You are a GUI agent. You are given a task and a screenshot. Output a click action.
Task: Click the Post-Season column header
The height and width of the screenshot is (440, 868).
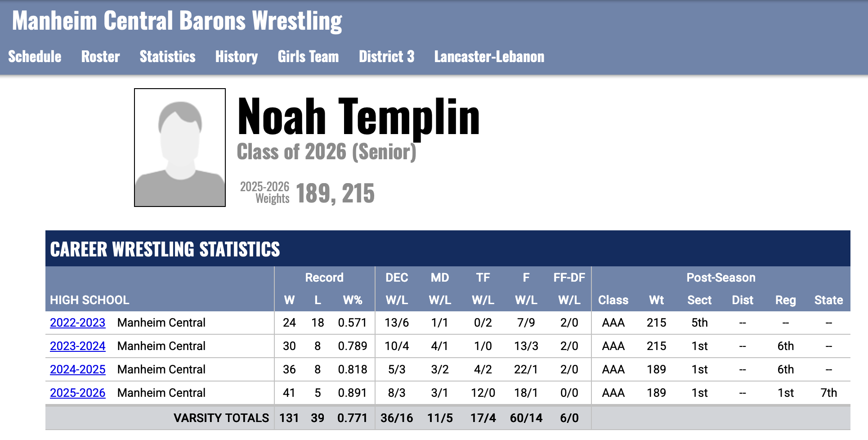click(x=720, y=278)
